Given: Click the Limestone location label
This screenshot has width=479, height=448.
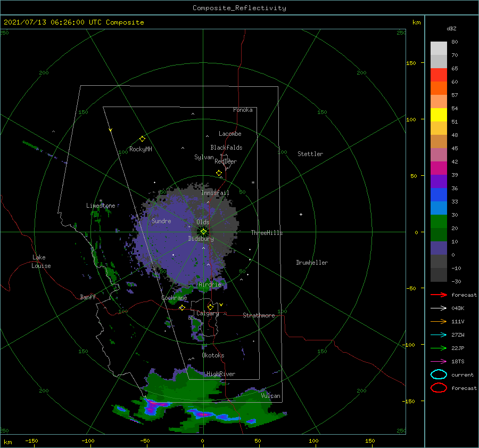Looking at the screenshot, I should (101, 206).
